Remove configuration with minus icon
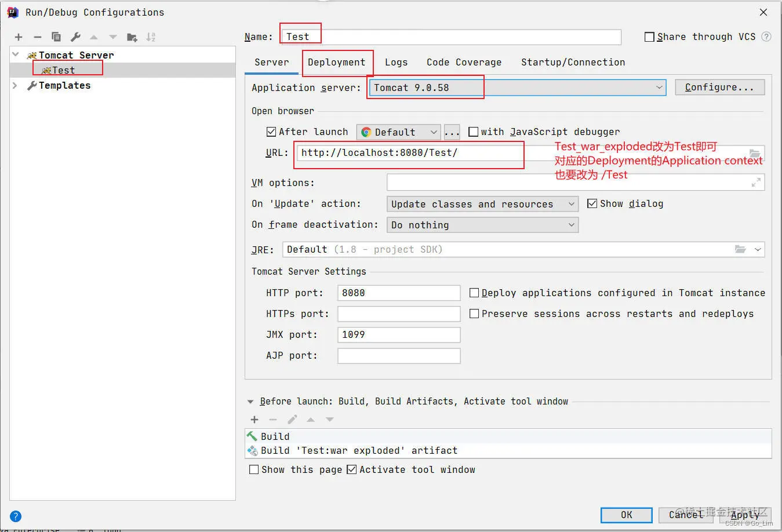This screenshot has height=532, width=782. click(38, 37)
